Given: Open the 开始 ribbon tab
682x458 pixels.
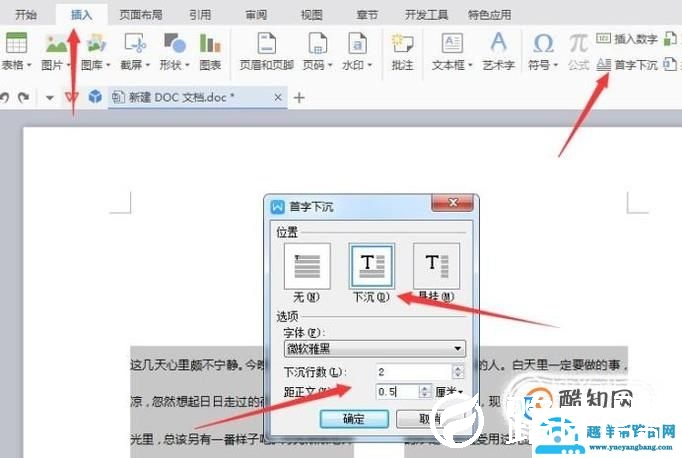Looking at the screenshot, I should tap(26, 15).
